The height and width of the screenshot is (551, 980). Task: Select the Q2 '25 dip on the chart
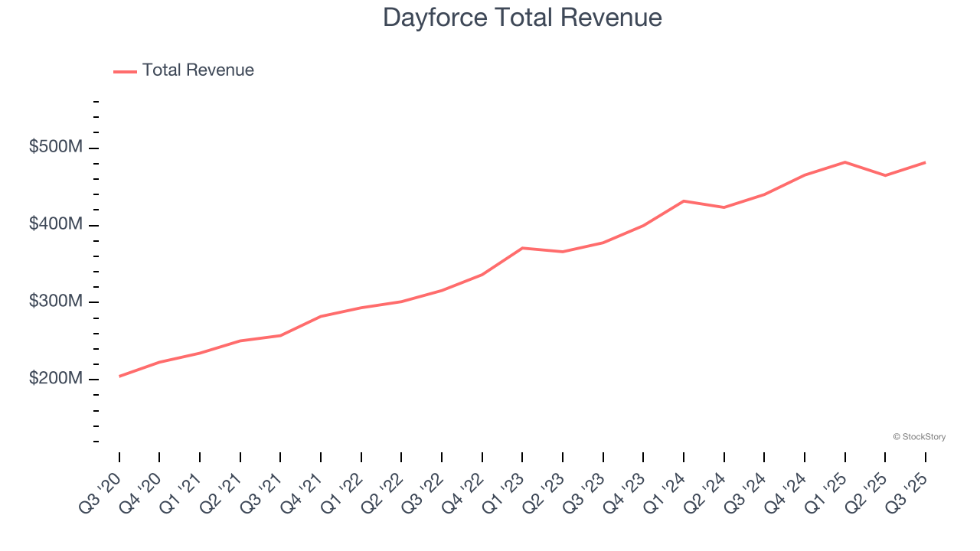point(886,174)
